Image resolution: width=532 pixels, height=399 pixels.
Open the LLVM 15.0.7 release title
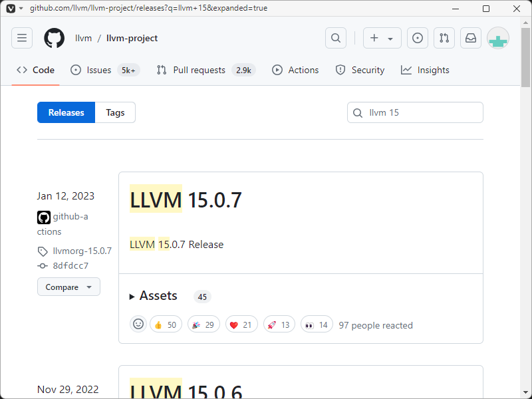(x=186, y=199)
